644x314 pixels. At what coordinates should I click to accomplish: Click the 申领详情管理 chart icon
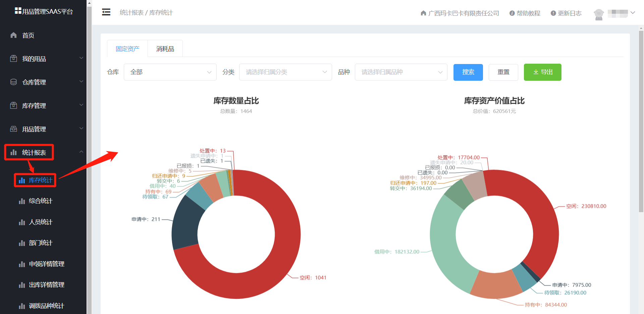[22, 264]
